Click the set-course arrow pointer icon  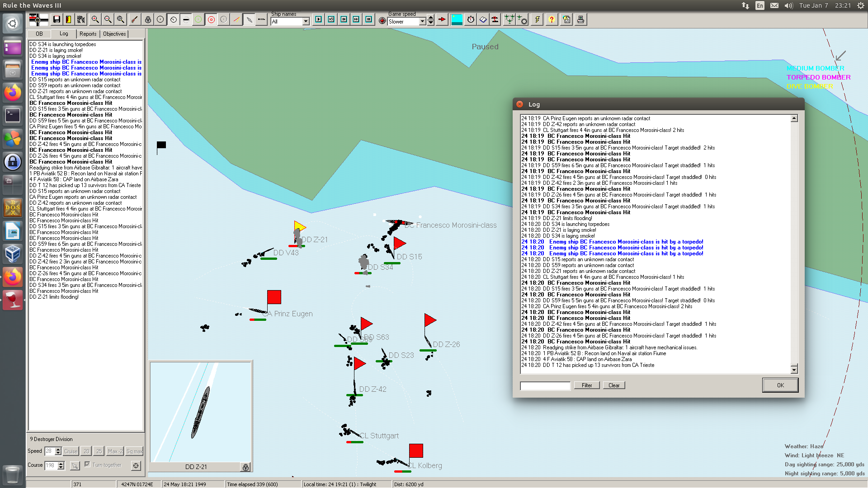tap(75, 465)
